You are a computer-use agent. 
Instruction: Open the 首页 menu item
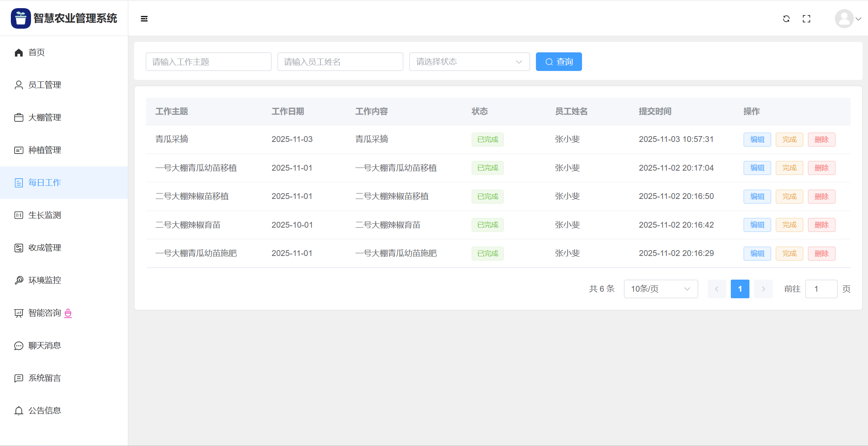(36, 52)
